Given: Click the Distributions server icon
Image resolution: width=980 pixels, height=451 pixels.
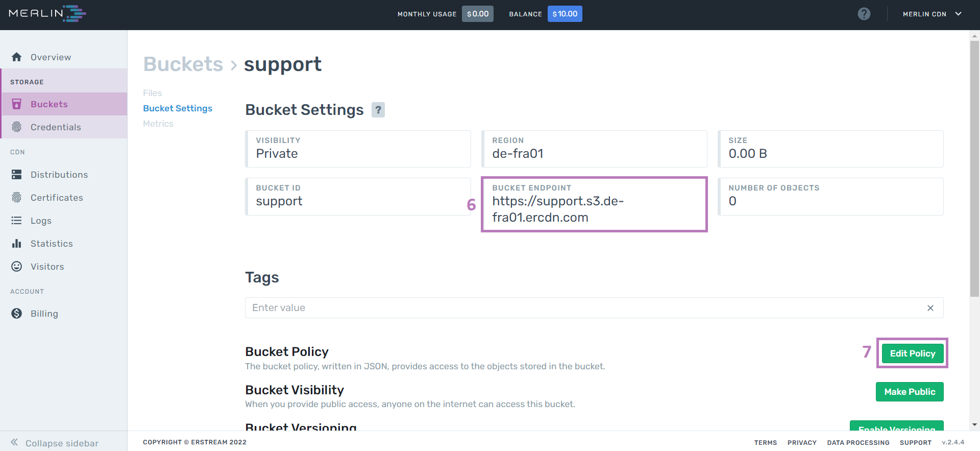Looking at the screenshot, I should 17,175.
